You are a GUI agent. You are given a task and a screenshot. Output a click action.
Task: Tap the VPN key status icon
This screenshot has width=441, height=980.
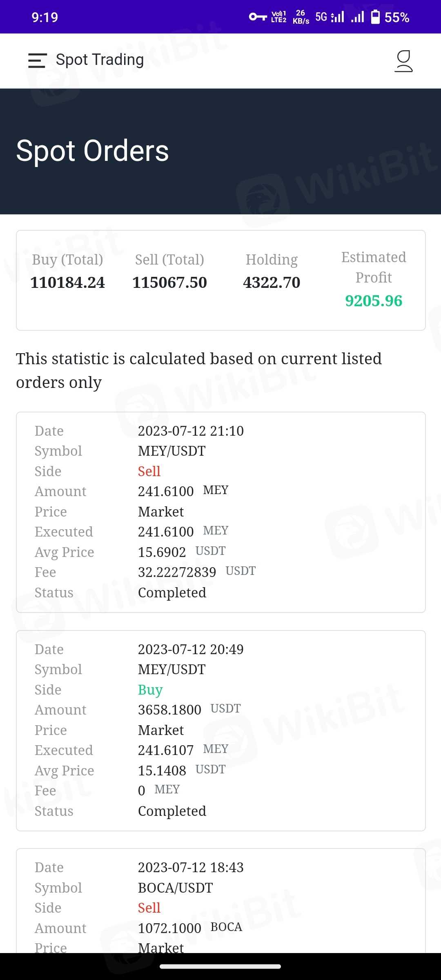[258, 17]
